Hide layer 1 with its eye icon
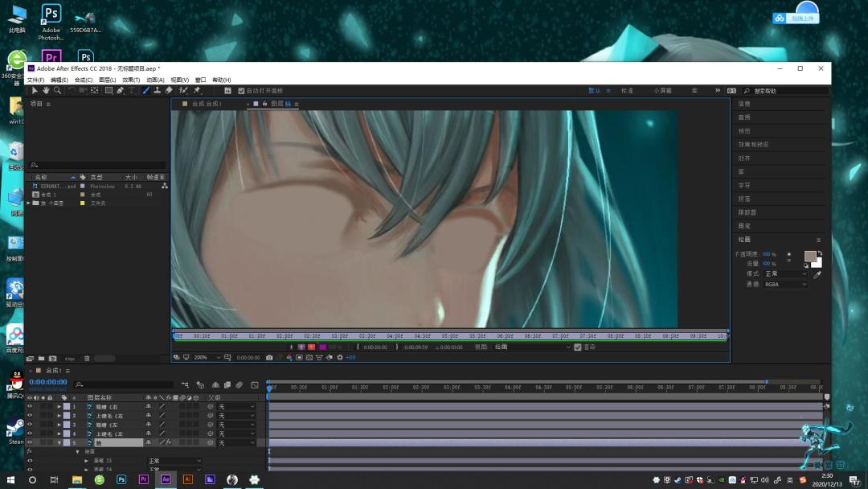The width and height of the screenshot is (868, 489). (30, 406)
